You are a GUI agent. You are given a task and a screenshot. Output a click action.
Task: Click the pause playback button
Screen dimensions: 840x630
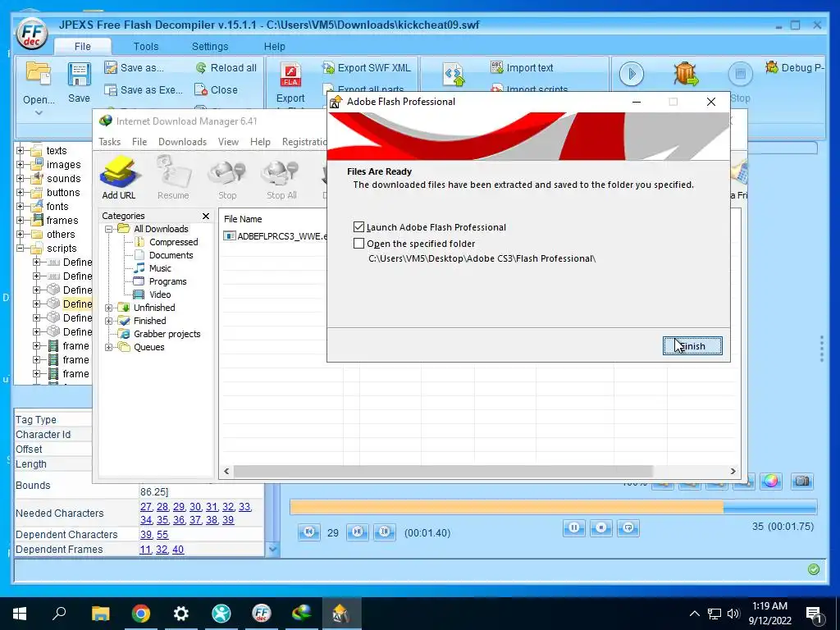(573, 528)
